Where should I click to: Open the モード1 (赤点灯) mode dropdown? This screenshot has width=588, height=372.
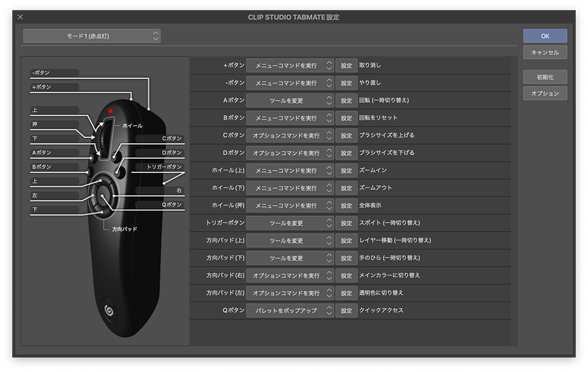[x=92, y=36]
